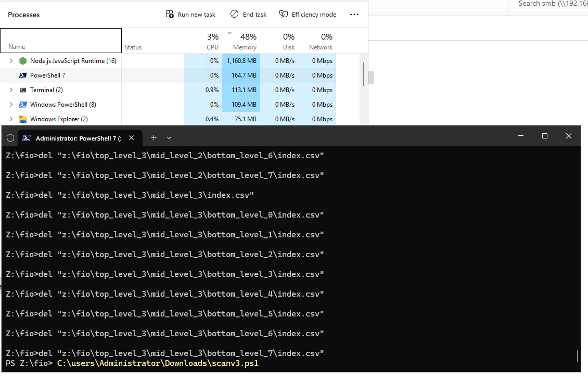
Task: Open a new terminal tab with plus
Action: coord(154,137)
